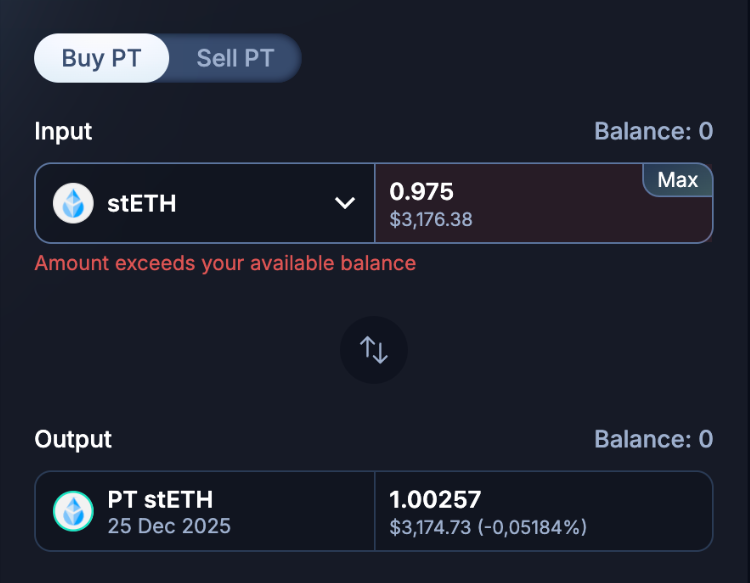This screenshot has height=583, width=750.
Task: Click the PT stETH token logo icon
Action: tap(73, 511)
